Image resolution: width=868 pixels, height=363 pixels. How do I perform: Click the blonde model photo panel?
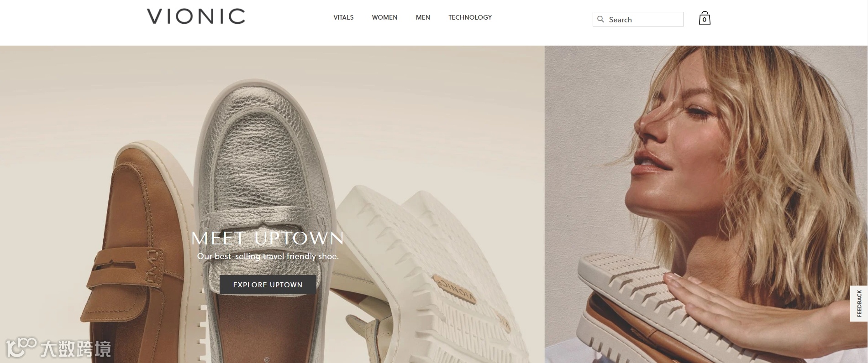[706, 204]
